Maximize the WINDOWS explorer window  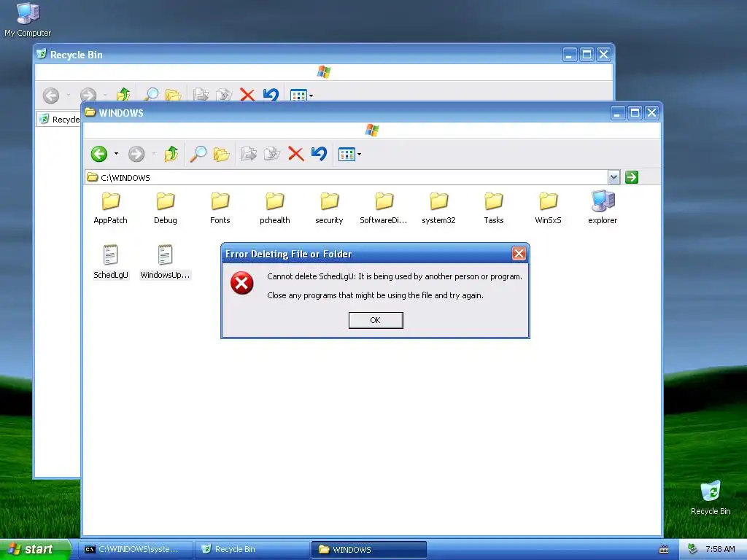(x=635, y=113)
